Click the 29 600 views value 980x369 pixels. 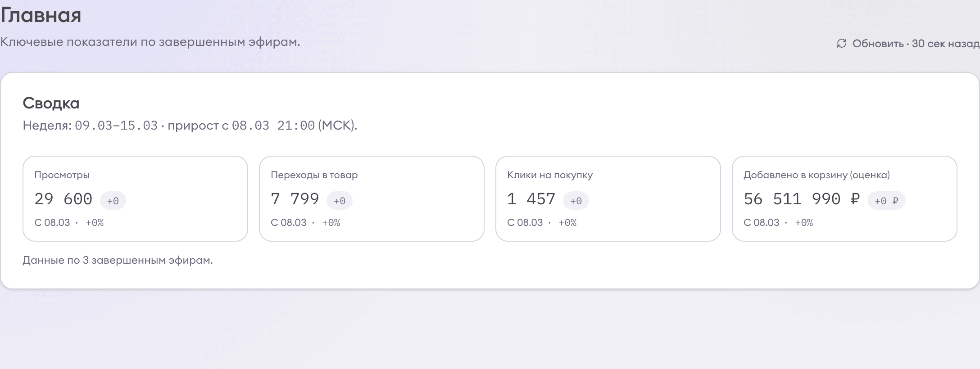pos(64,199)
